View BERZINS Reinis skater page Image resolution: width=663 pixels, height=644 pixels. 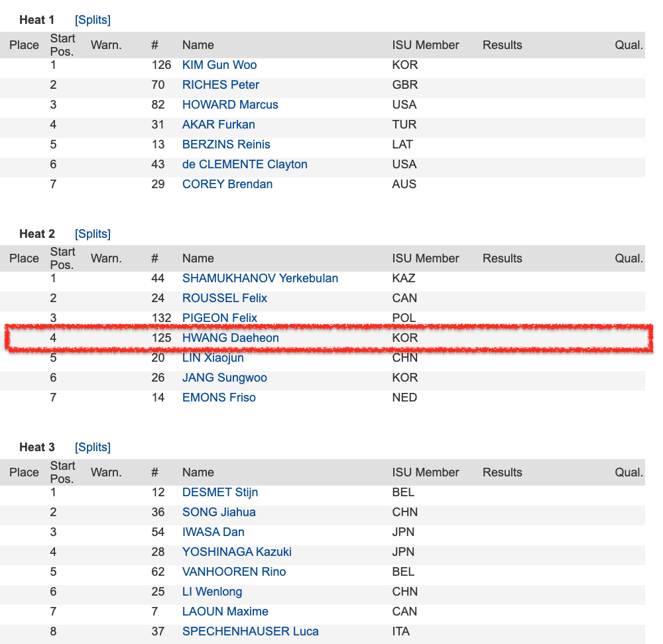click(x=226, y=144)
